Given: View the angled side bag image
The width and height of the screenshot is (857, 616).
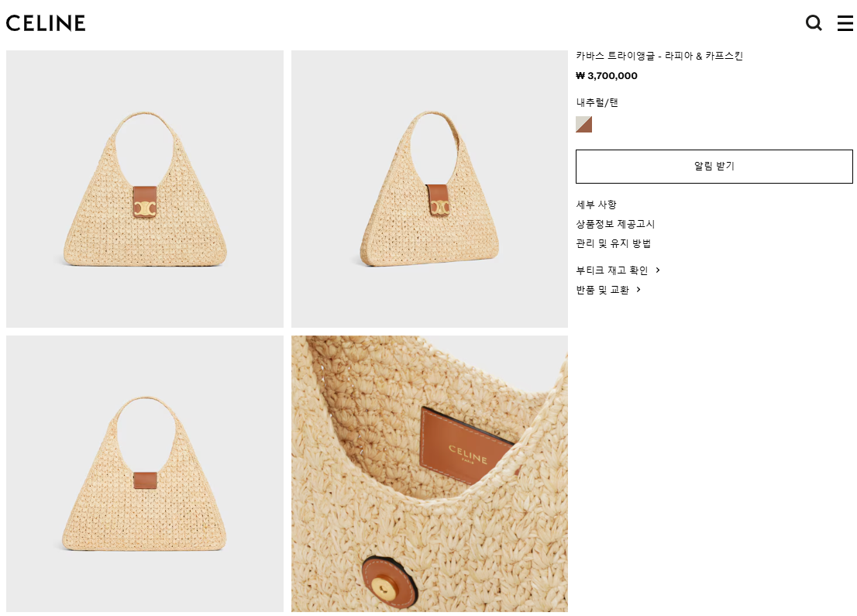Looking at the screenshot, I should [429, 189].
